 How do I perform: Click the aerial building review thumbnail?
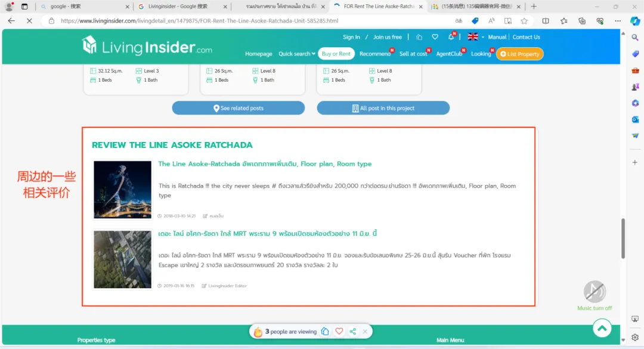(122, 260)
